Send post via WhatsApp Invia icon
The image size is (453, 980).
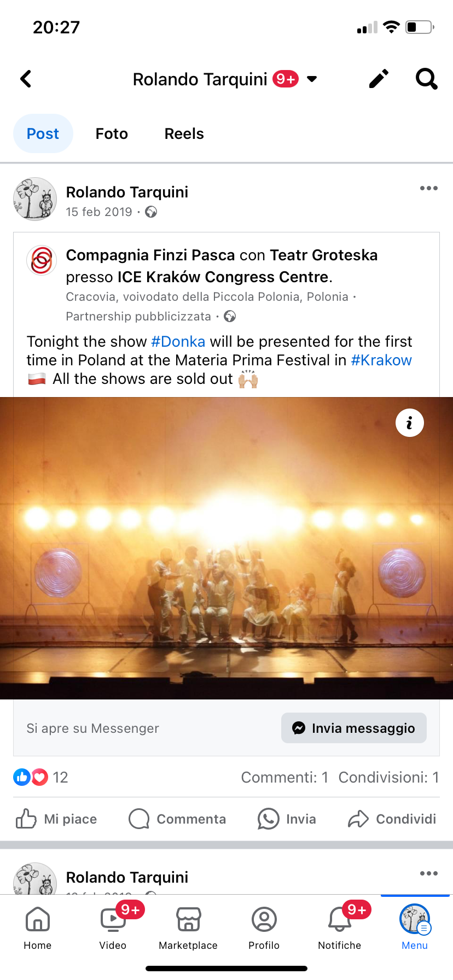287,819
